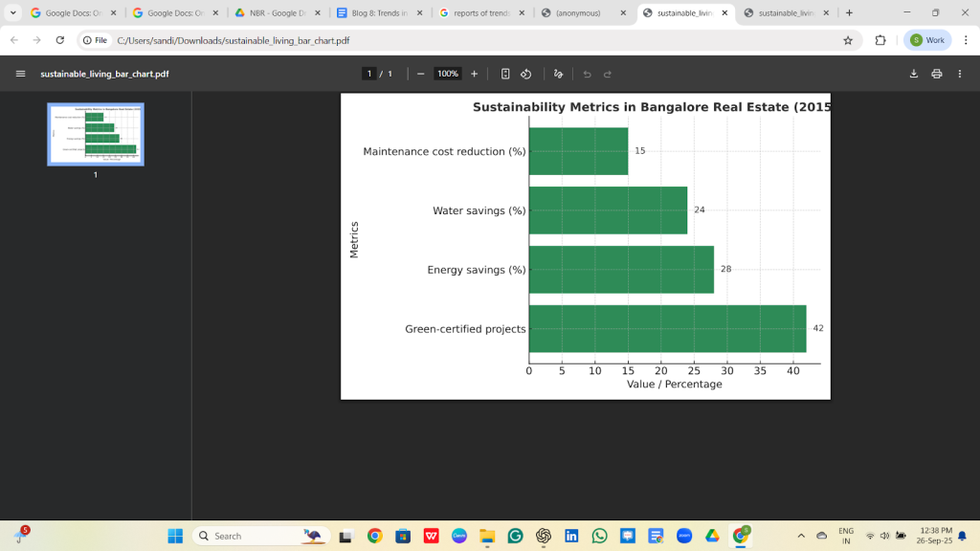Show hidden system tray icons

(x=801, y=536)
